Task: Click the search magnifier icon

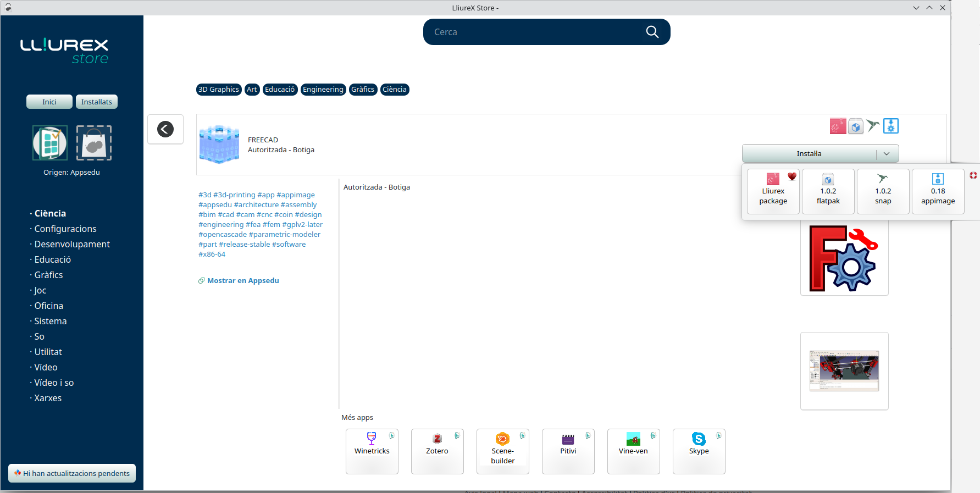Action: [652, 32]
